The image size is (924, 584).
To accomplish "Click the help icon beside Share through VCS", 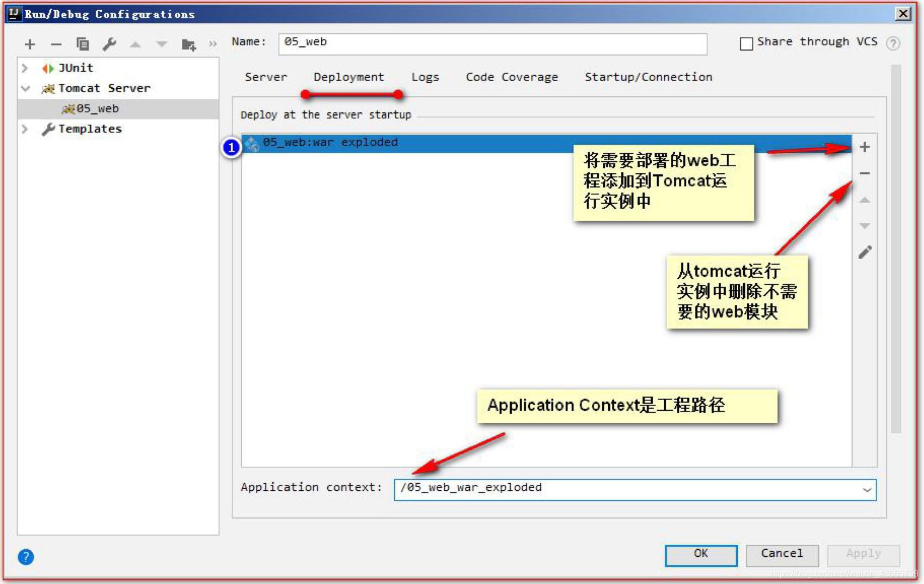I will (893, 43).
